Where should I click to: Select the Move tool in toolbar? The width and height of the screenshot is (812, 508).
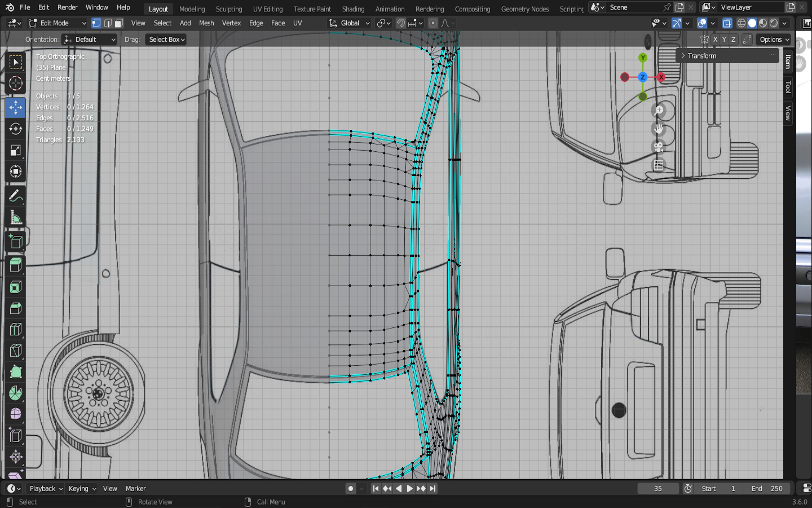click(x=15, y=107)
